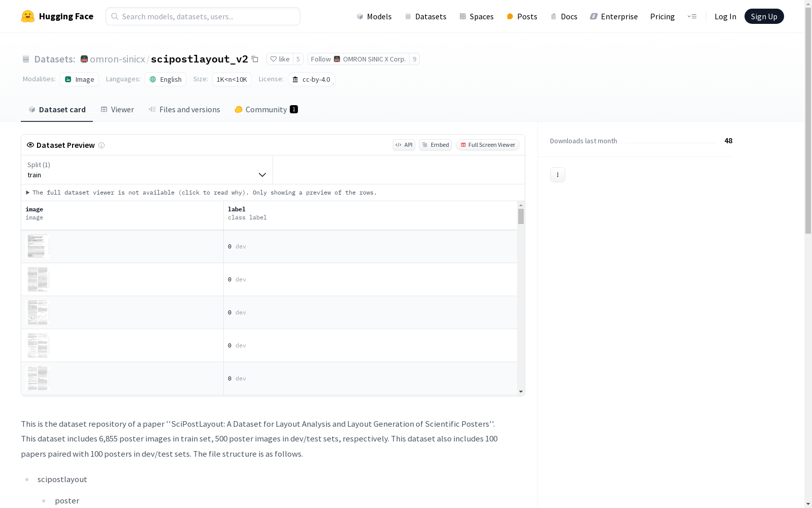Click the Datasets stack icon beside title
The height and width of the screenshot is (508, 812).
(26, 59)
